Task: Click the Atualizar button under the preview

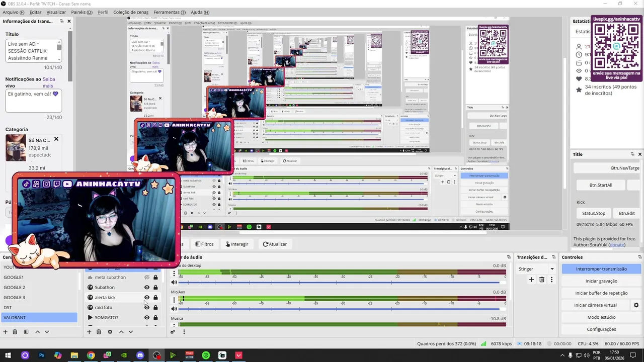Action: pyautogui.click(x=275, y=244)
